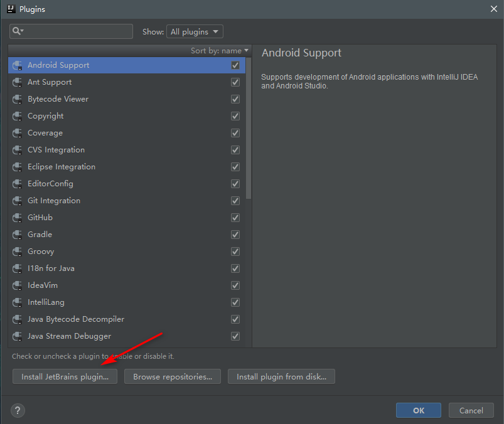Uncheck the Gradle plugin

click(235, 235)
